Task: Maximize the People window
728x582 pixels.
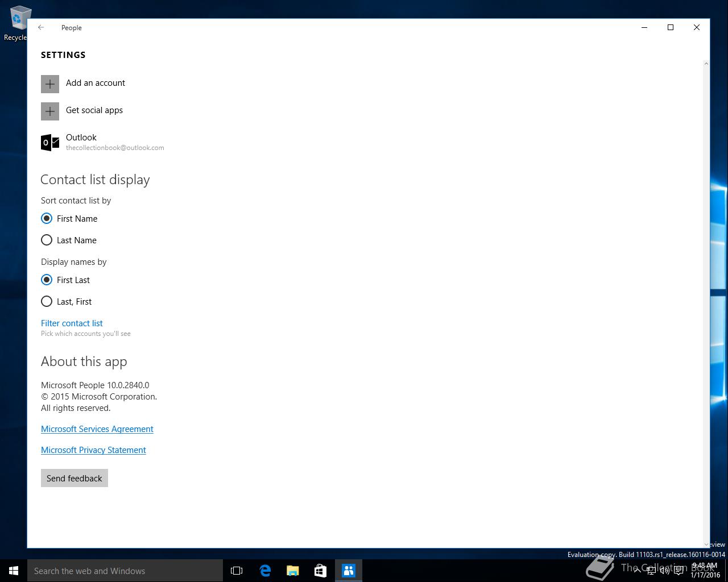Action: pos(671,27)
